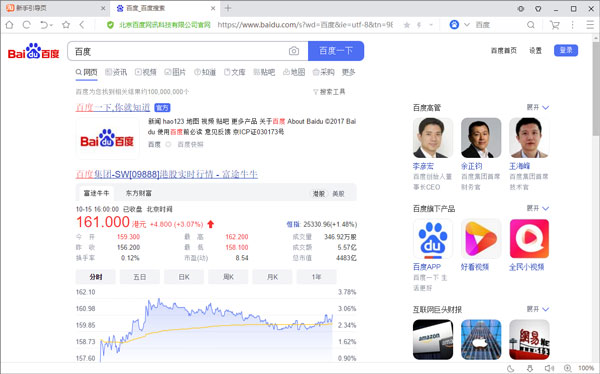The image size is (600, 374).
Task: Open search engine chooser dropdown arrow
Action: pos(467,25)
